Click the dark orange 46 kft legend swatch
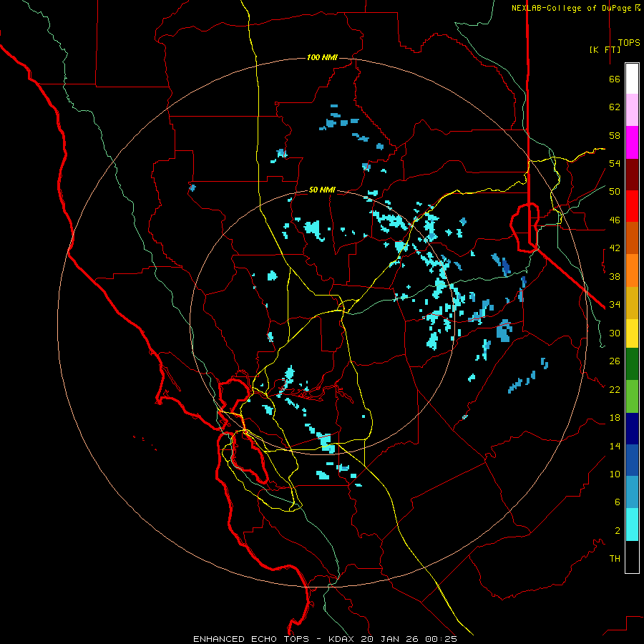The height and width of the screenshot is (644, 644). click(x=632, y=238)
